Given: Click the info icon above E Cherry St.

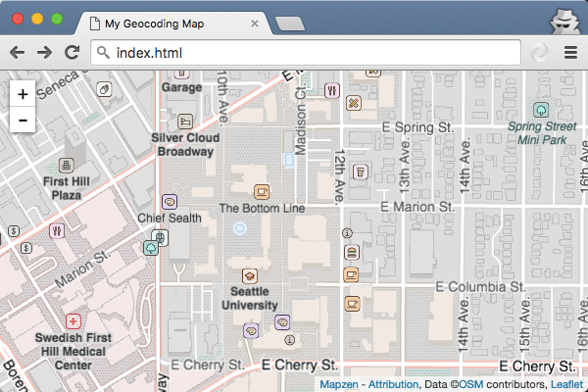Looking at the screenshot, I should tap(289, 340).
